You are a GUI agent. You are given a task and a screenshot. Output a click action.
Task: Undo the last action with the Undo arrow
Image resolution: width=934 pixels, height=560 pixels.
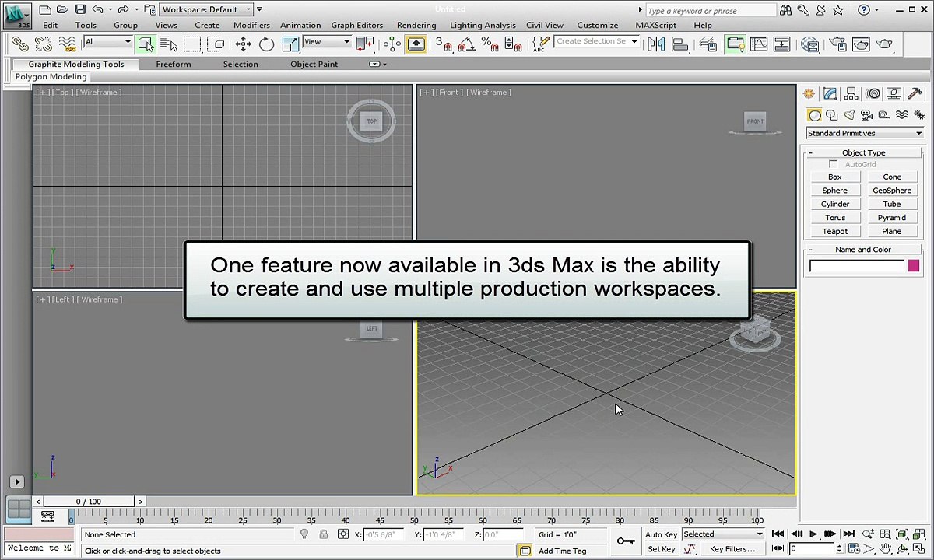point(97,10)
